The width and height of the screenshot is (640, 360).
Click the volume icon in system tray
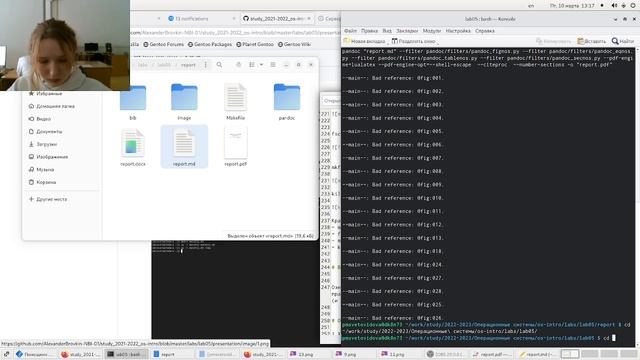[x=614, y=6]
